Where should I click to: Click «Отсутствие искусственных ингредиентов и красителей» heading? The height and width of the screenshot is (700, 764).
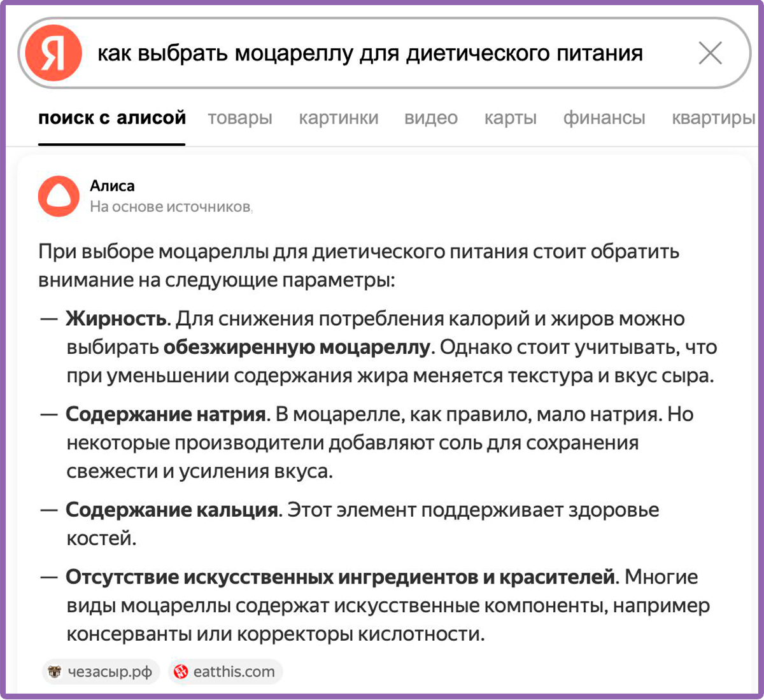(x=341, y=577)
